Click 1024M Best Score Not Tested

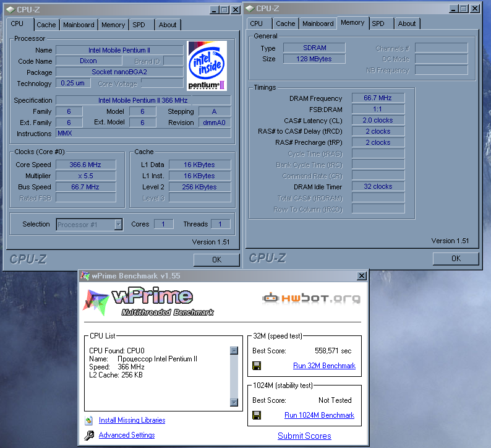pyautogui.click(x=335, y=400)
